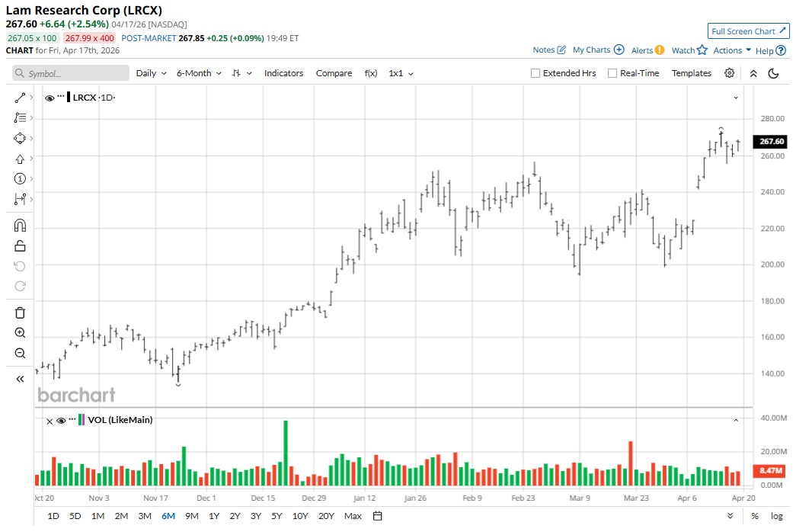Select the trend line drawing tool
The height and width of the screenshot is (532, 812).
(x=20, y=98)
